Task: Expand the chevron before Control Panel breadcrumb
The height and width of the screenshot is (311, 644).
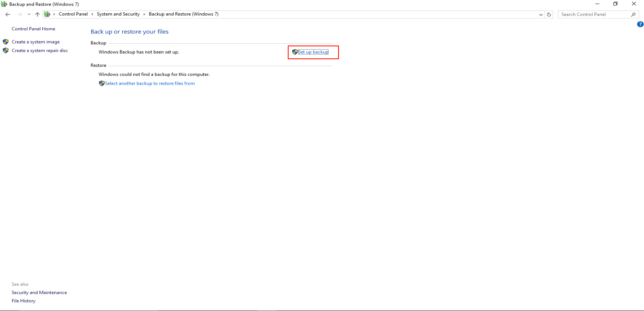Action: coord(54,14)
